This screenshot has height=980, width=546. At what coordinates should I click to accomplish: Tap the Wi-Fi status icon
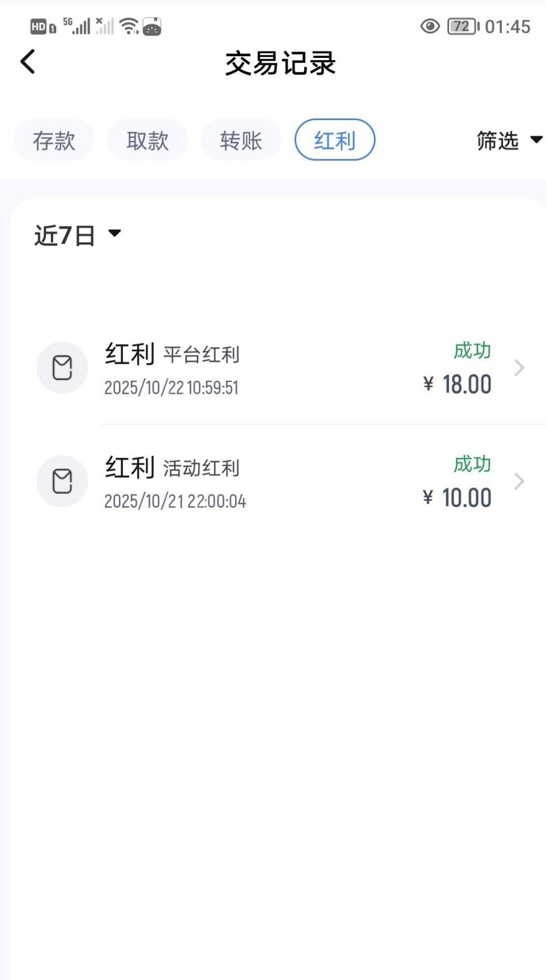[129, 26]
